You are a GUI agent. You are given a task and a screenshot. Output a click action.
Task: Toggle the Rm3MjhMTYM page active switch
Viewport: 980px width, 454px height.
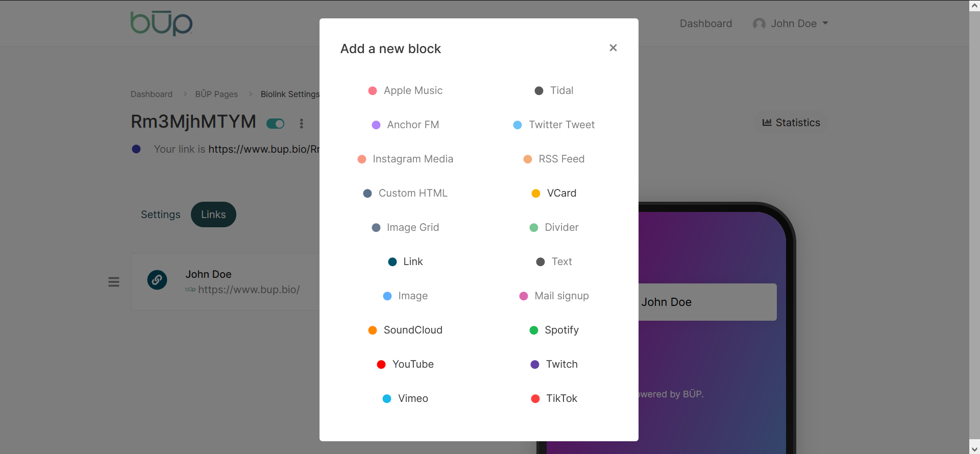coord(276,124)
